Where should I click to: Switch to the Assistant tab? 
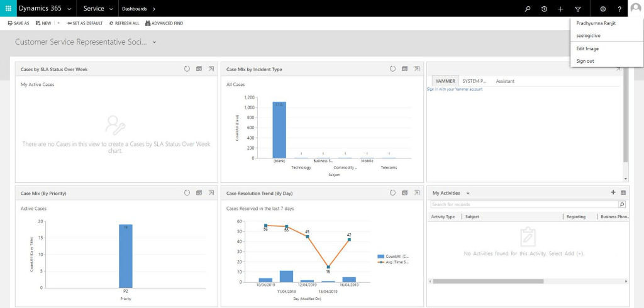[x=504, y=81]
